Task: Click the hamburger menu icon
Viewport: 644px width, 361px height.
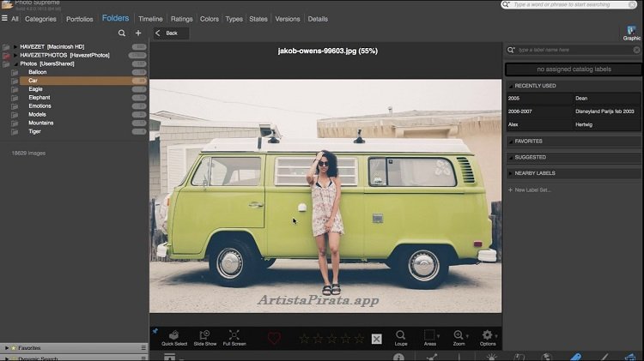Action: pyautogui.click(x=4, y=18)
